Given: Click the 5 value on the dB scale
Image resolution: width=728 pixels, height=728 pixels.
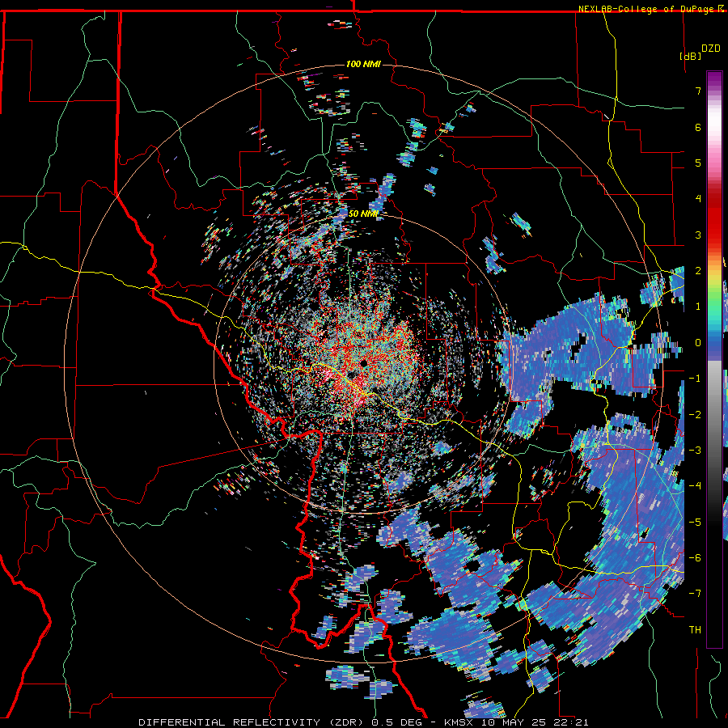Looking at the screenshot, I should click(698, 163).
